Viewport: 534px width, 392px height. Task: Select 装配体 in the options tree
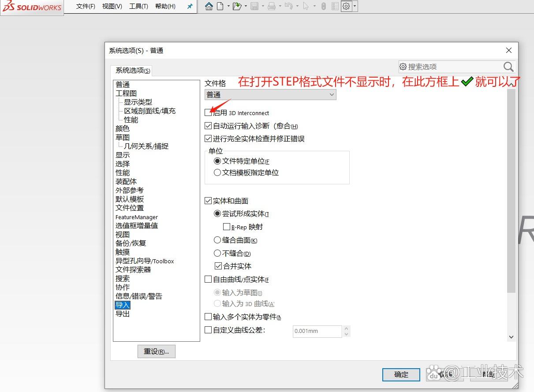click(x=126, y=182)
